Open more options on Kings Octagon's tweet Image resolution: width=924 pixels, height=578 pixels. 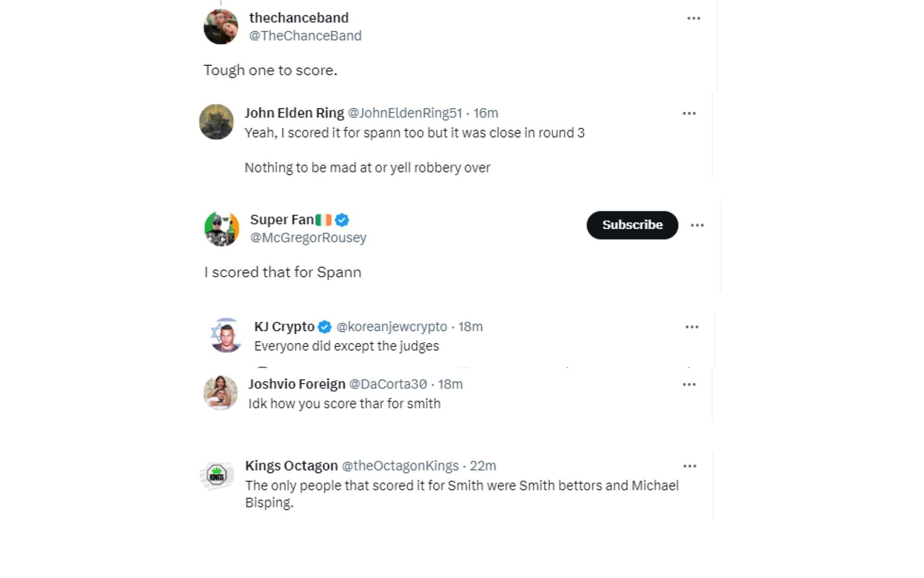690,466
